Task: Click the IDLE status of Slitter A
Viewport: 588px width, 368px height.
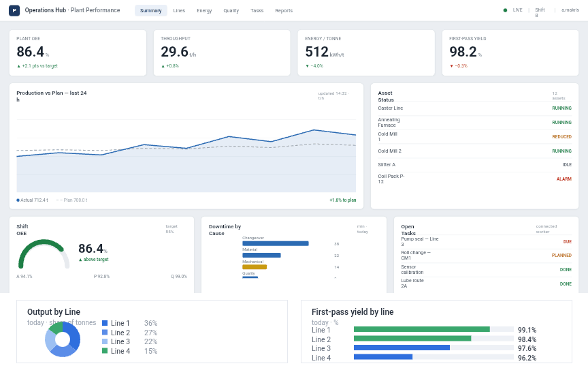Action: pyautogui.click(x=567, y=164)
